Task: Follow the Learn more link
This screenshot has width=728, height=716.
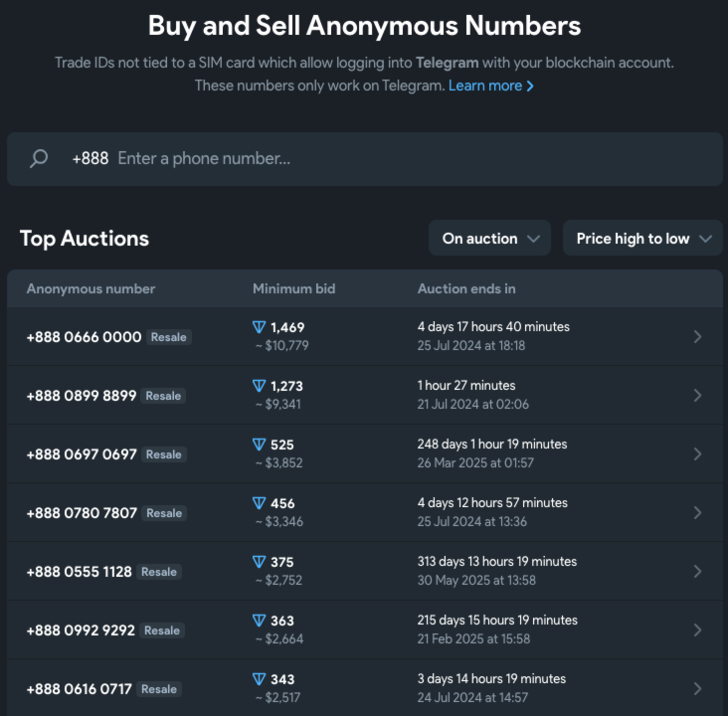Action: pyautogui.click(x=490, y=86)
